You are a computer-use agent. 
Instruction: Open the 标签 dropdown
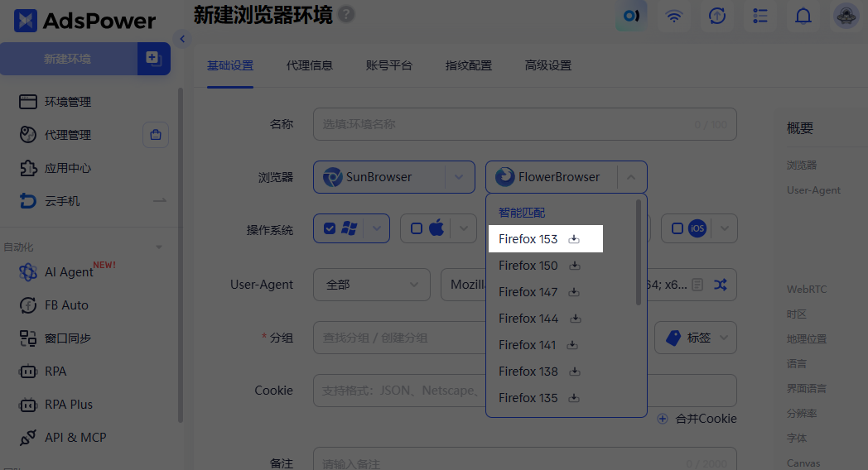[695, 338]
